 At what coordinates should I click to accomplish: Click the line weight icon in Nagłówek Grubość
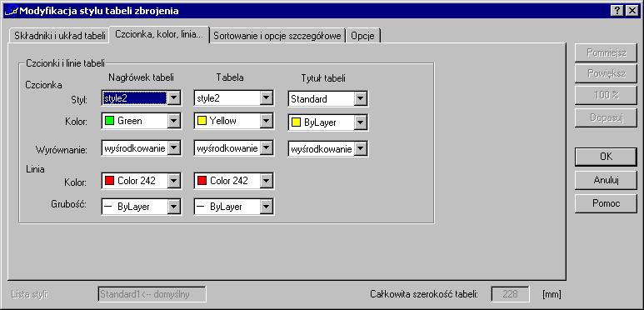[108, 207]
